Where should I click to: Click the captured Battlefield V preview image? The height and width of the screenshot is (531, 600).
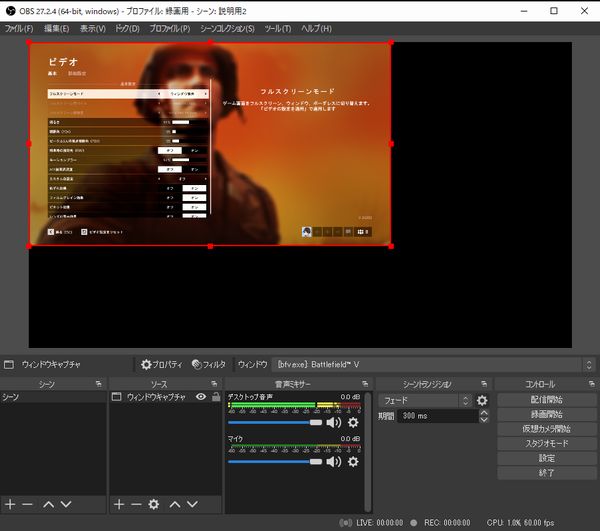[210, 144]
